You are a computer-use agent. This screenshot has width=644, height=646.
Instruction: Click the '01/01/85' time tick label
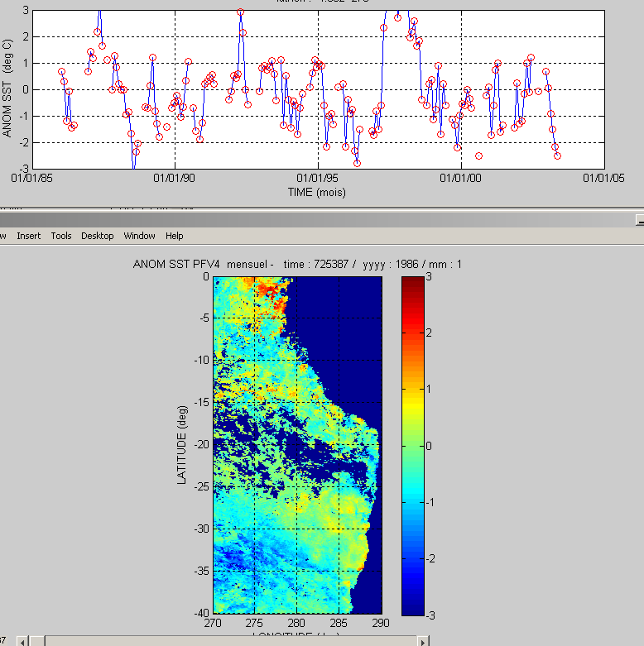[31, 178]
